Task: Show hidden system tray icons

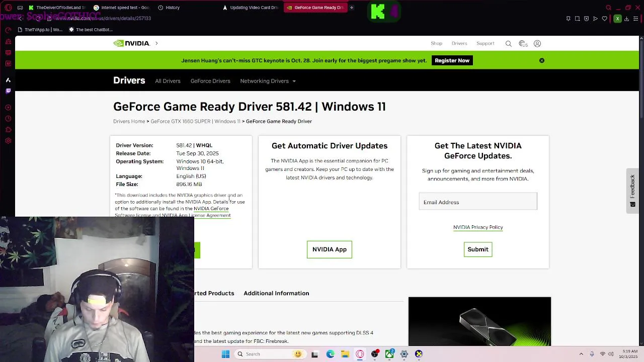Action: click(x=581, y=354)
